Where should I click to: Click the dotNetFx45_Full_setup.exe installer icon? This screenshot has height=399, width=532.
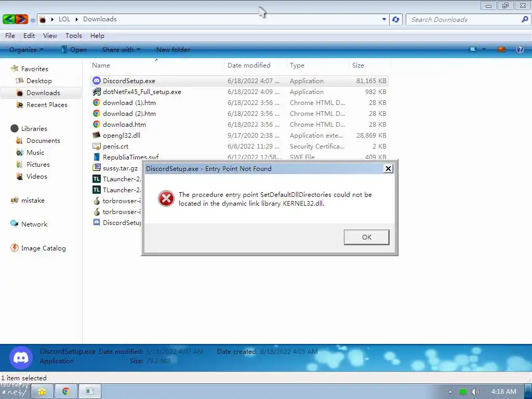coord(97,91)
